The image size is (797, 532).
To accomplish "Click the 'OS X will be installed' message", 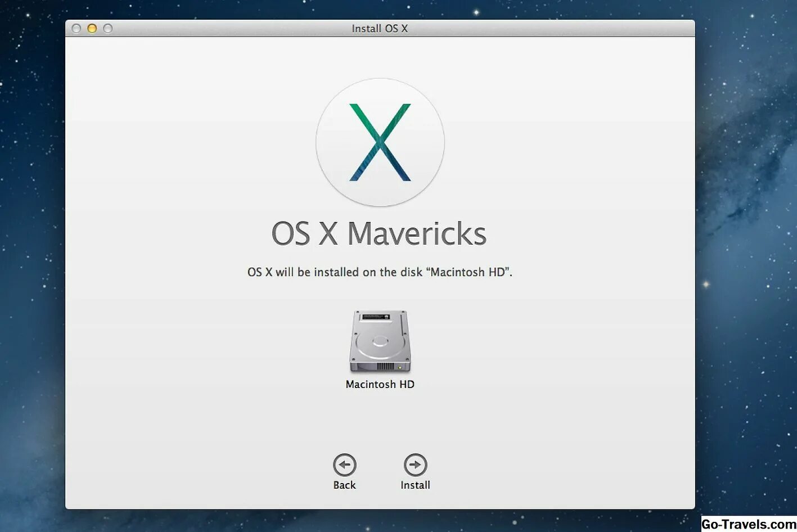I will 380,272.
